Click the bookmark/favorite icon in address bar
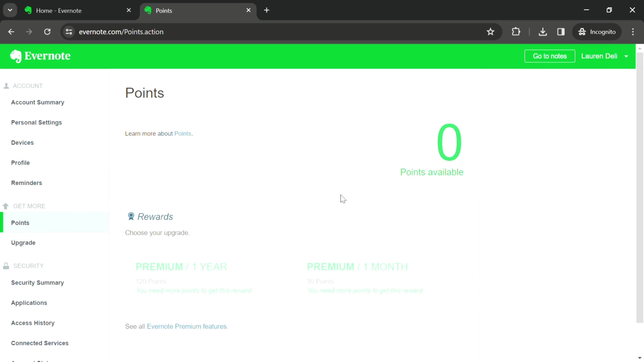Viewport: 644px width, 362px height. coord(491,31)
